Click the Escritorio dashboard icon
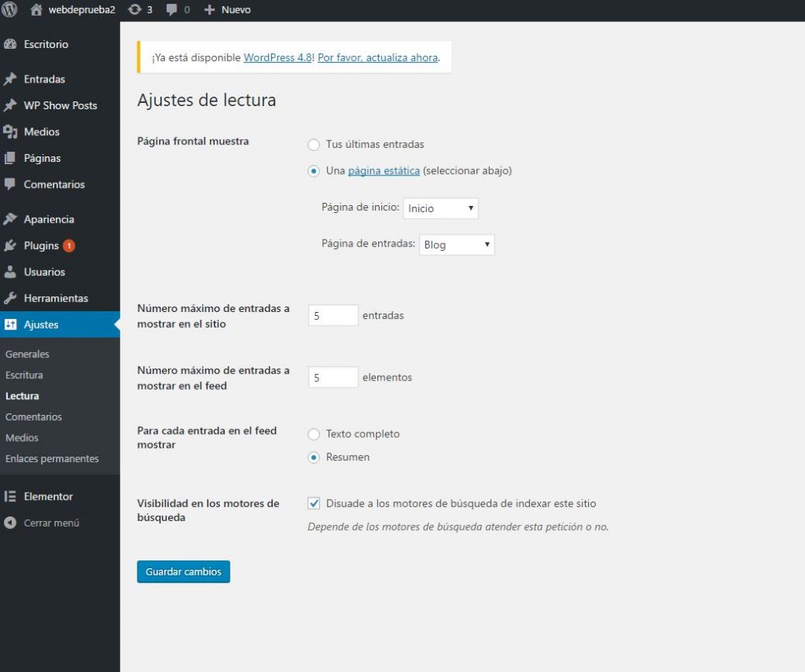 pos(10,44)
